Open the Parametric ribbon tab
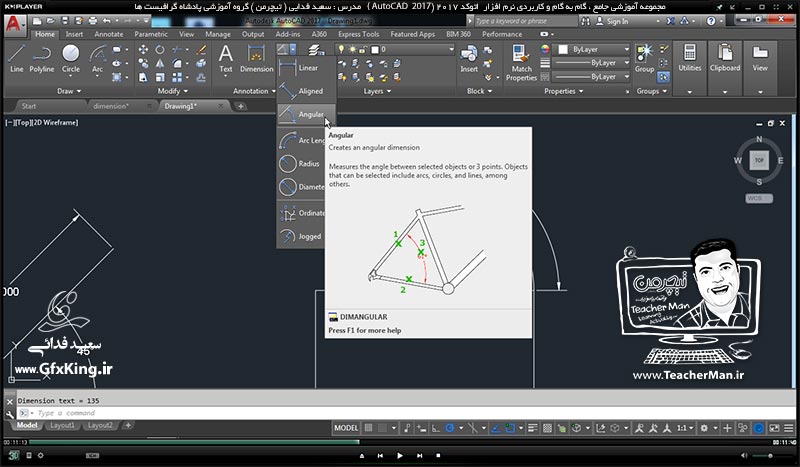The image size is (800, 467). point(151,34)
